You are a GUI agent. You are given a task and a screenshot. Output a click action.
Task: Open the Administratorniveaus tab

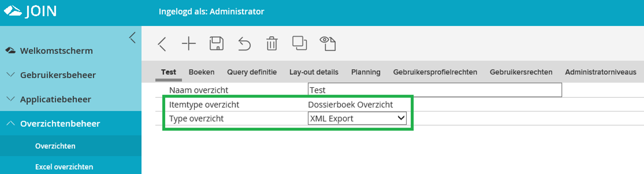(601, 72)
